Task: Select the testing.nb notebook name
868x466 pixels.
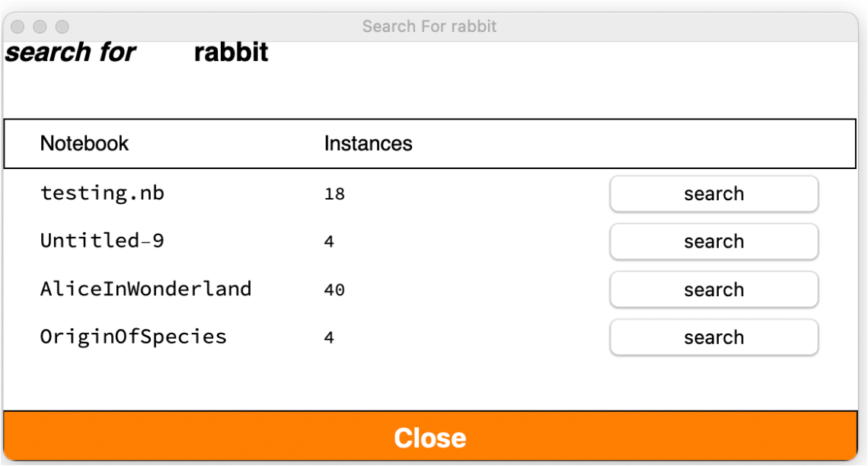Action: [x=102, y=193]
